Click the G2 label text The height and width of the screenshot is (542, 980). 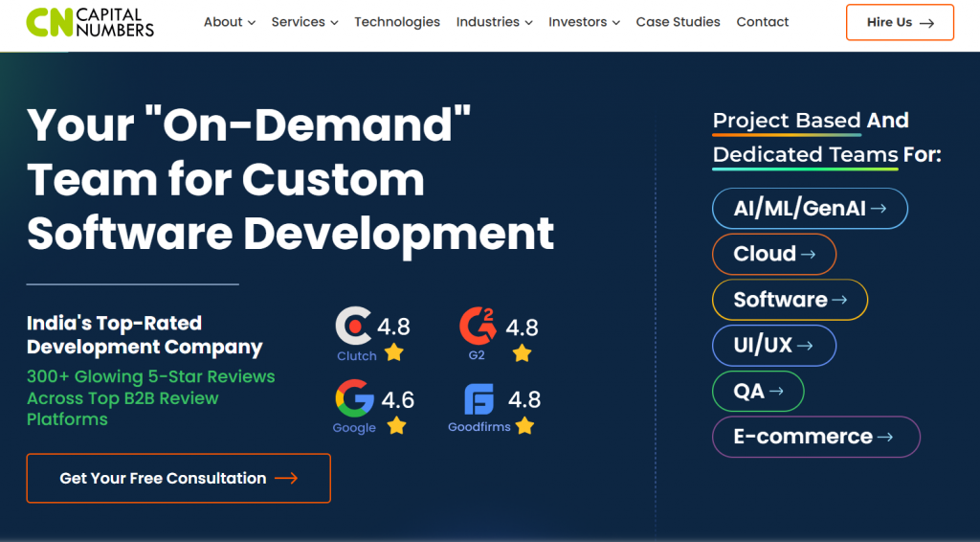pyautogui.click(x=477, y=355)
